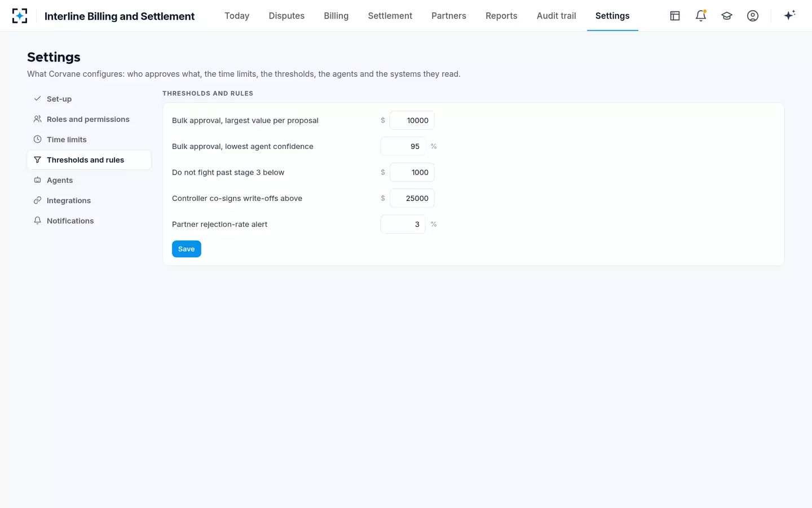Click the Agents robot icon
The height and width of the screenshot is (508, 812).
coord(37,180)
